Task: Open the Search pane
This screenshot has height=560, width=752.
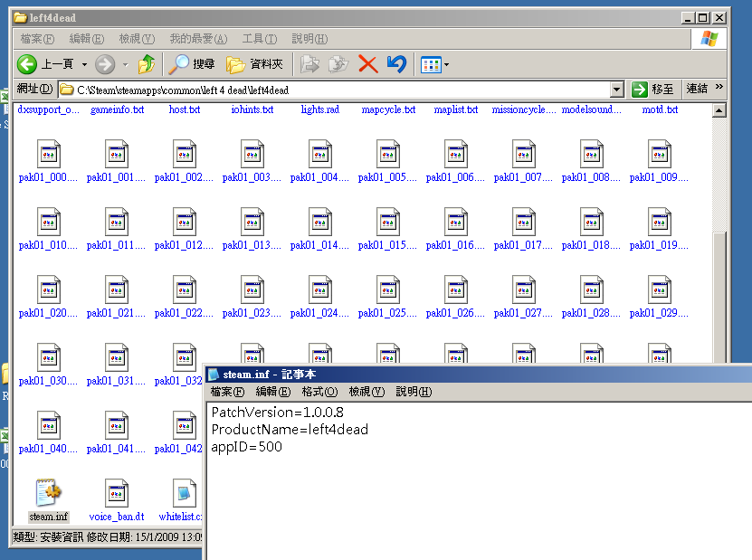Action: 193,64
